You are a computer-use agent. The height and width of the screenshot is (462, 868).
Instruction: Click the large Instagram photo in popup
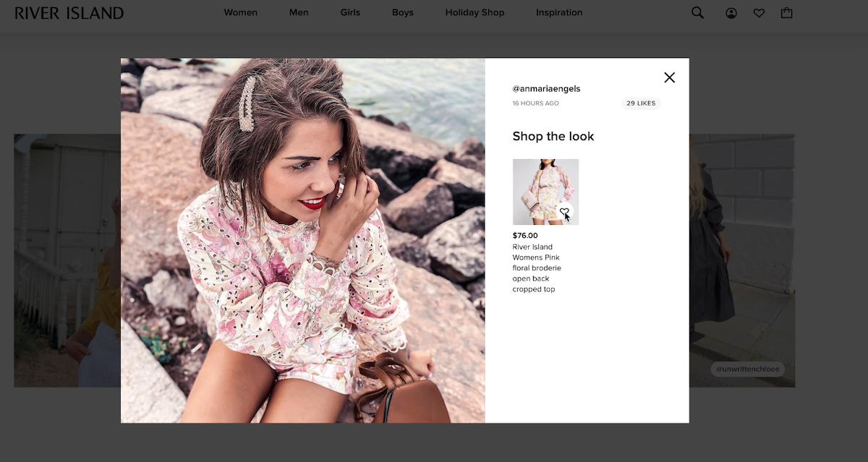pyautogui.click(x=302, y=240)
